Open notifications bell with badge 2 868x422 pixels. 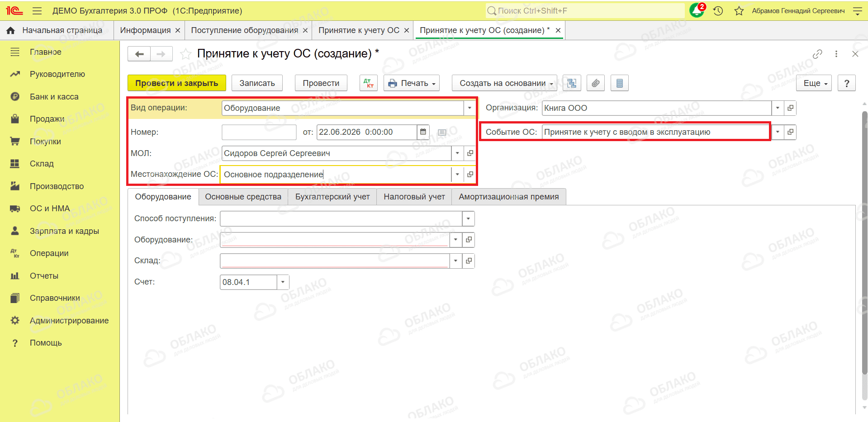[x=697, y=10]
